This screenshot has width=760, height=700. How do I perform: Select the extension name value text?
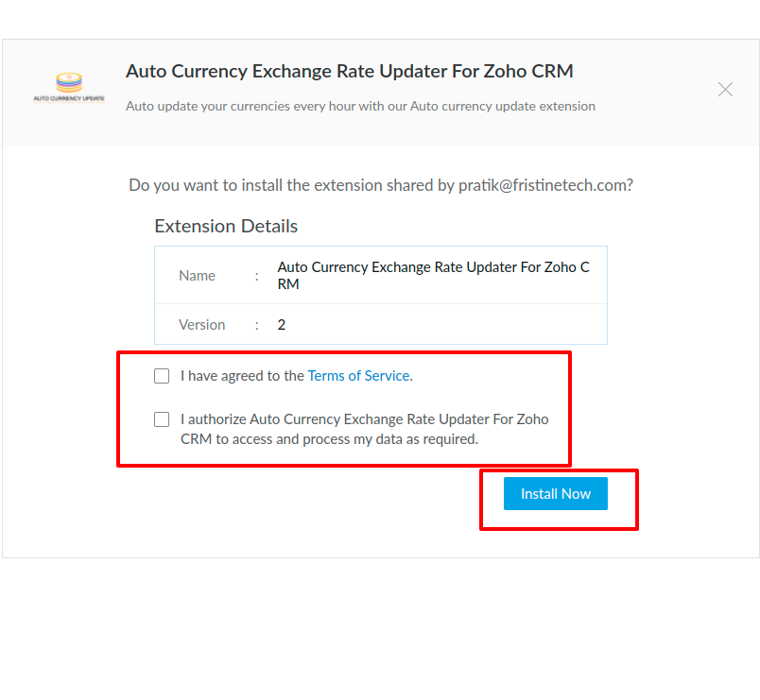pos(433,275)
